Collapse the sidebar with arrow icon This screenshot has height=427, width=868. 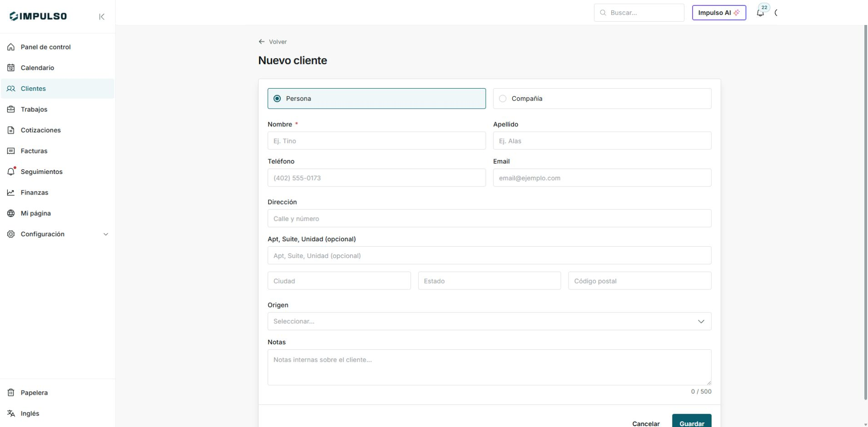click(102, 17)
